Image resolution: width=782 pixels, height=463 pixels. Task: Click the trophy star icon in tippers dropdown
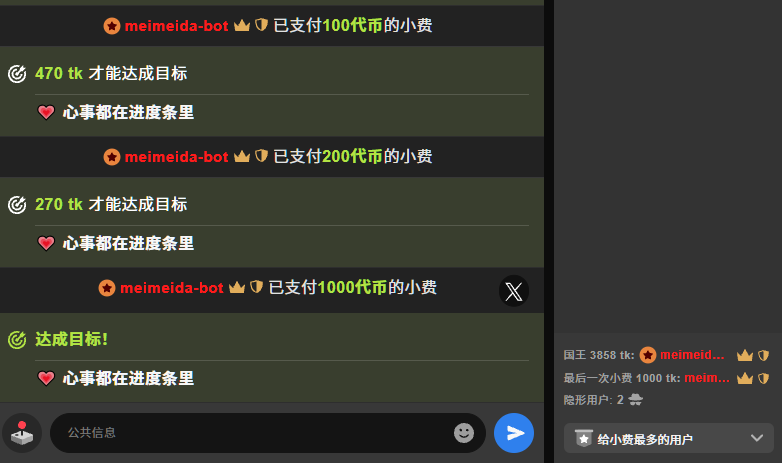click(584, 438)
